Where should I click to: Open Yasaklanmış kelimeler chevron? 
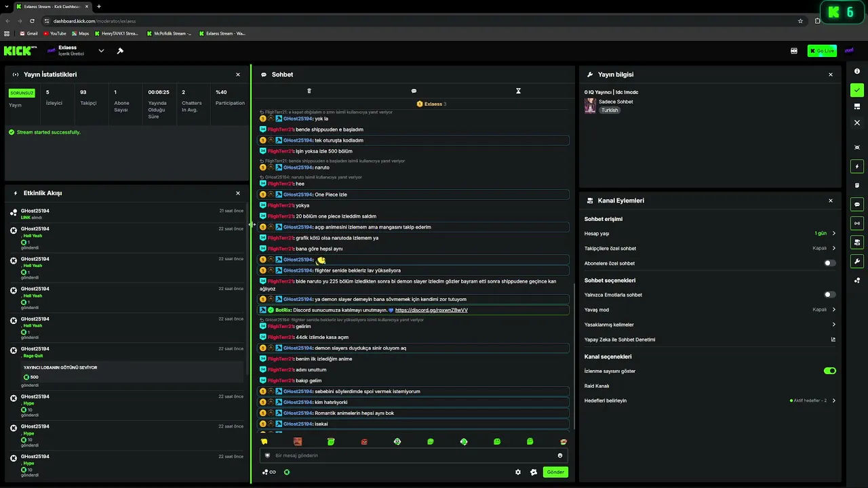tap(834, 325)
